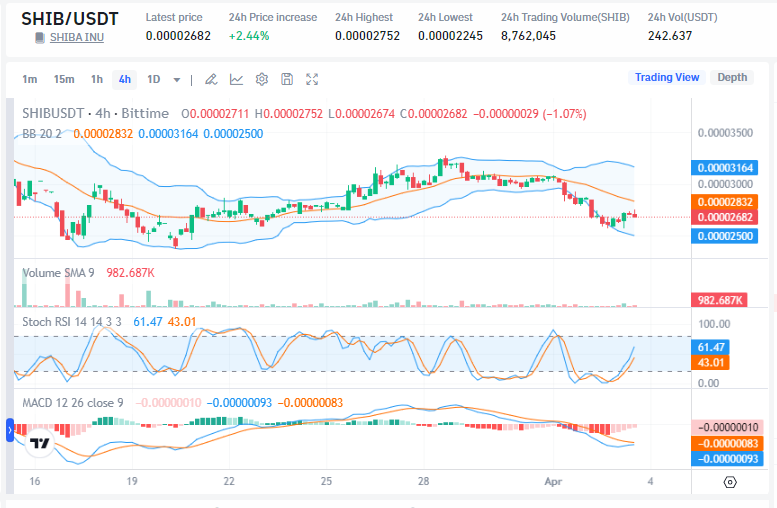Click the 24h Vol(USDT) value 242.637
This screenshot has height=508, width=777.
669,36
